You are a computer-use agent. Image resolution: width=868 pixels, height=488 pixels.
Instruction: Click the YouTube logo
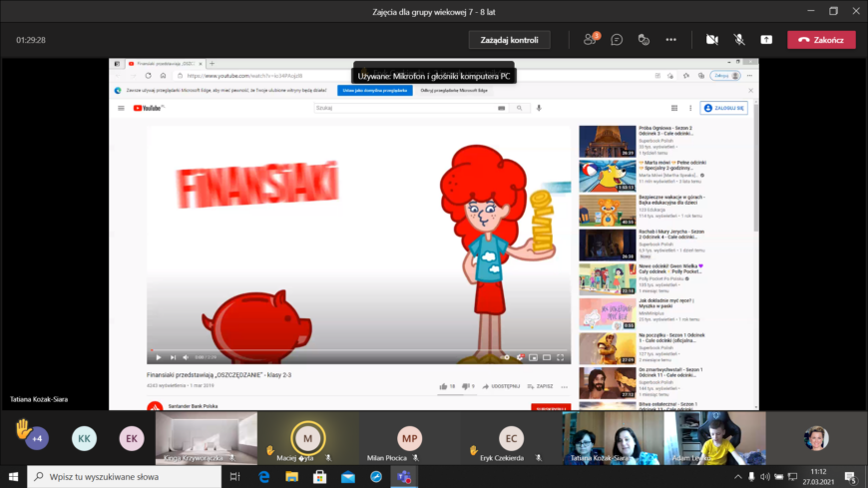149,108
